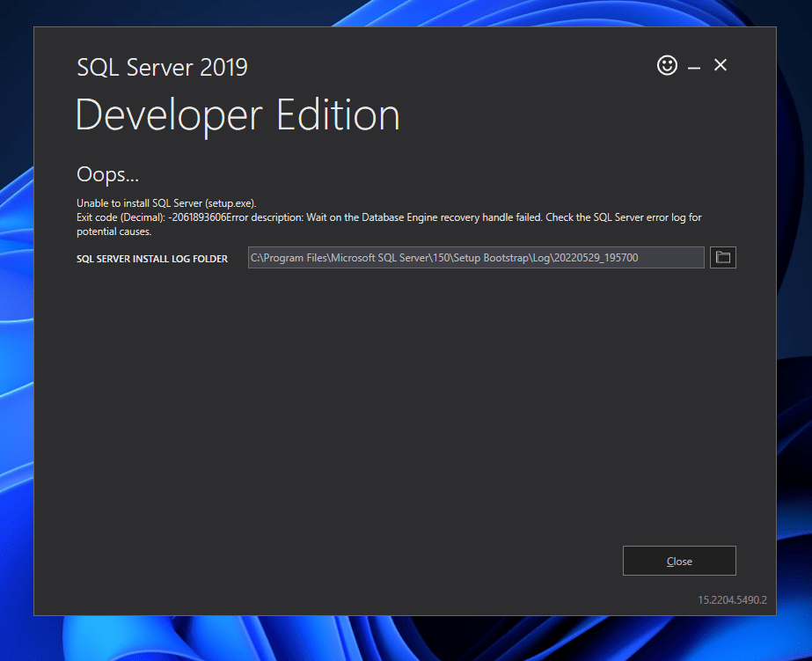Click the 'Developer Edition' title
The height and width of the screenshot is (661, 812).
click(x=238, y=115)
